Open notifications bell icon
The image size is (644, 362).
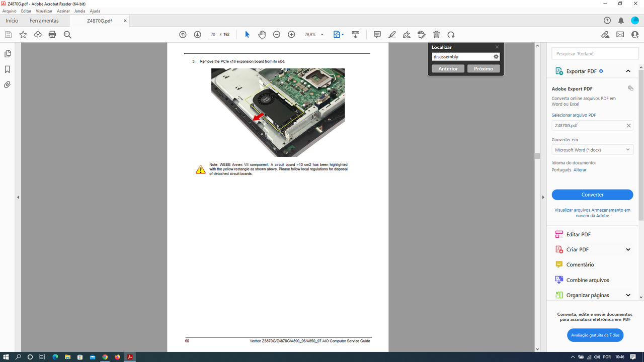point(621,21)
